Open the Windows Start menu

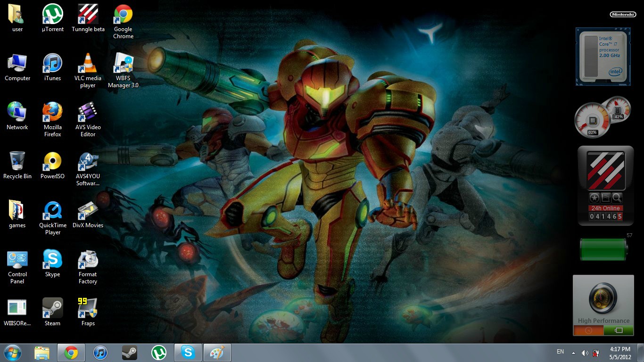(x=12, y=353)
